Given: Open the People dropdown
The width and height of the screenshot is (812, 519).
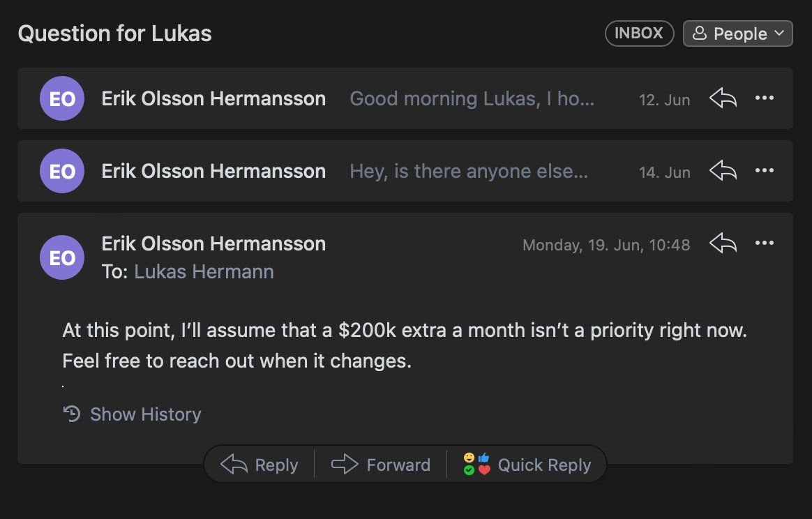Looking at the screenshot, I should tap(738, 33).
